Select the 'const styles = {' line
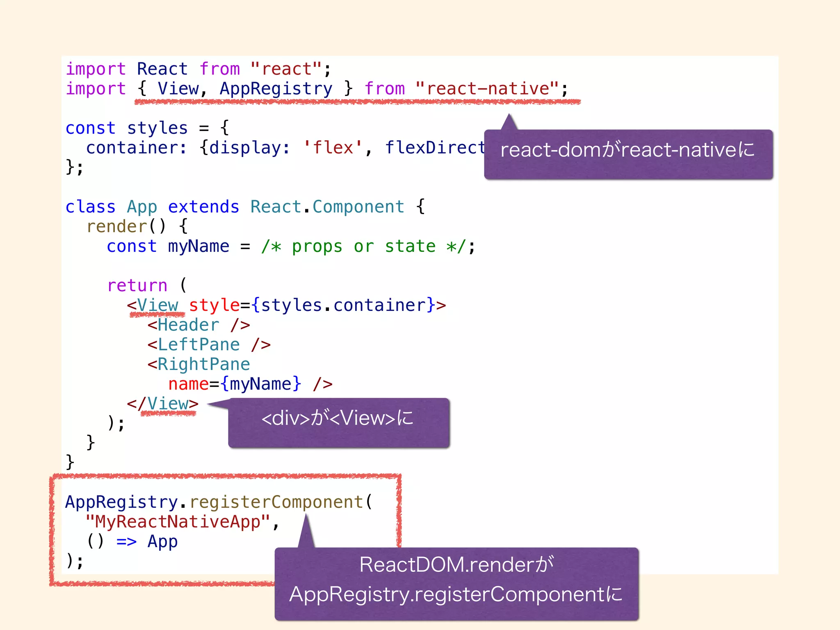 coord(147,128)
